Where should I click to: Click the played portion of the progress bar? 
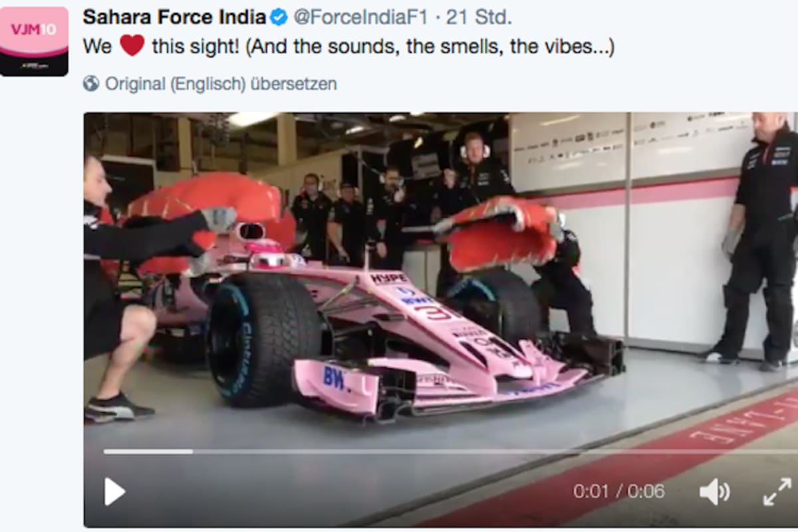click(148, 452)
